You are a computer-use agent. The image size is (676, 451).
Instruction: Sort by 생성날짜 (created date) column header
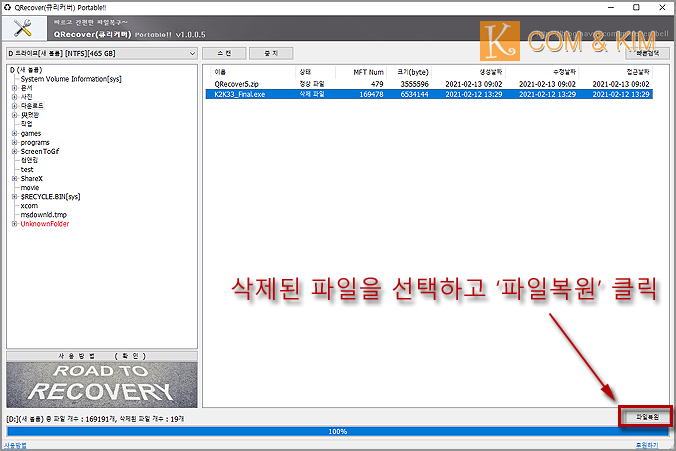pyautogui.click(x=469, y=72)
